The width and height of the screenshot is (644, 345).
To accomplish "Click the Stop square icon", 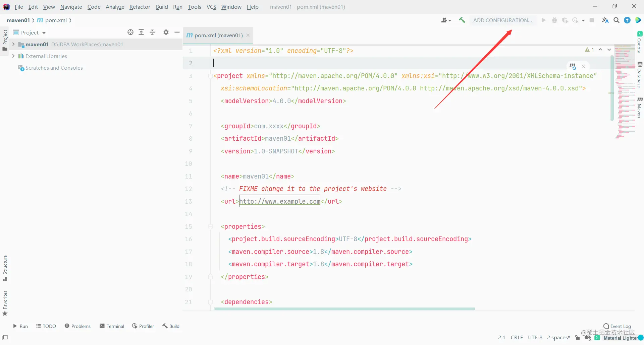I will (x=592, y=20).
